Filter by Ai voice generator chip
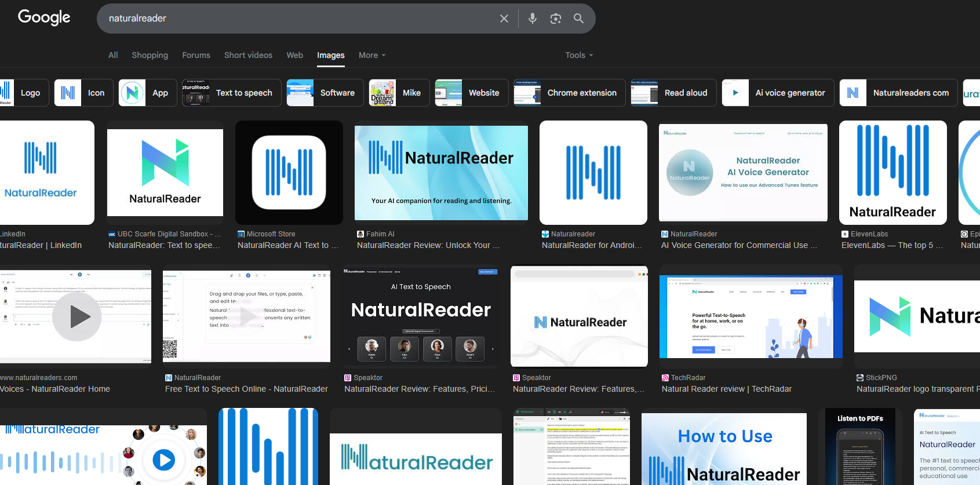 (778, 93)
